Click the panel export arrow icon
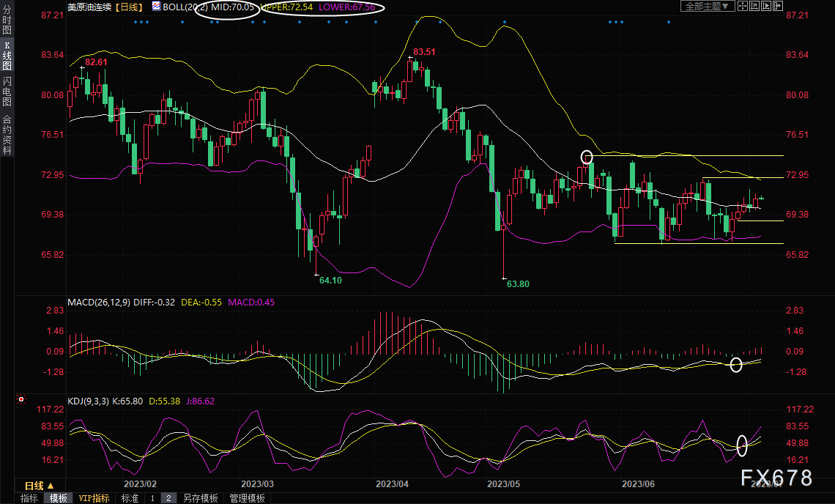The width and height of the screenshot is (835, 504). (778, 6)
